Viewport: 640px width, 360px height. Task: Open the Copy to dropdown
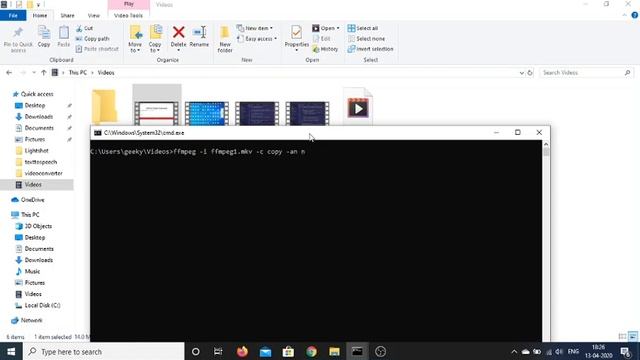click(155, 39)
